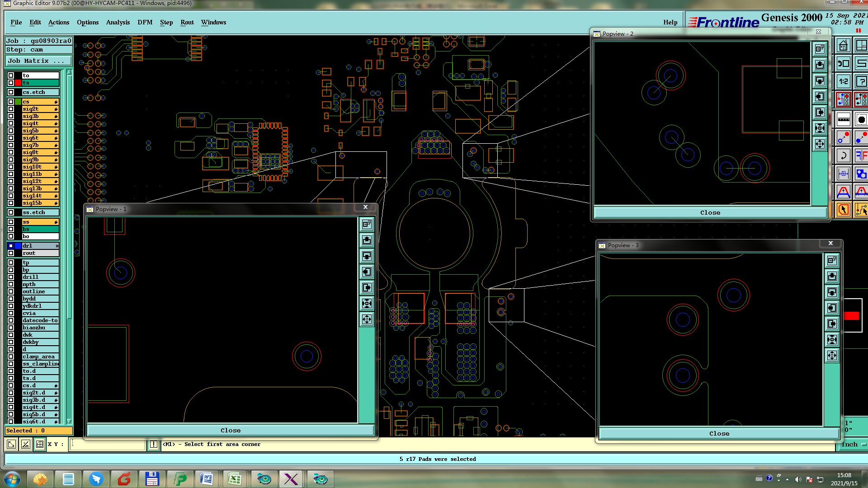Click the Home view icon
The image size is (868, 488).
click(843, 46)
